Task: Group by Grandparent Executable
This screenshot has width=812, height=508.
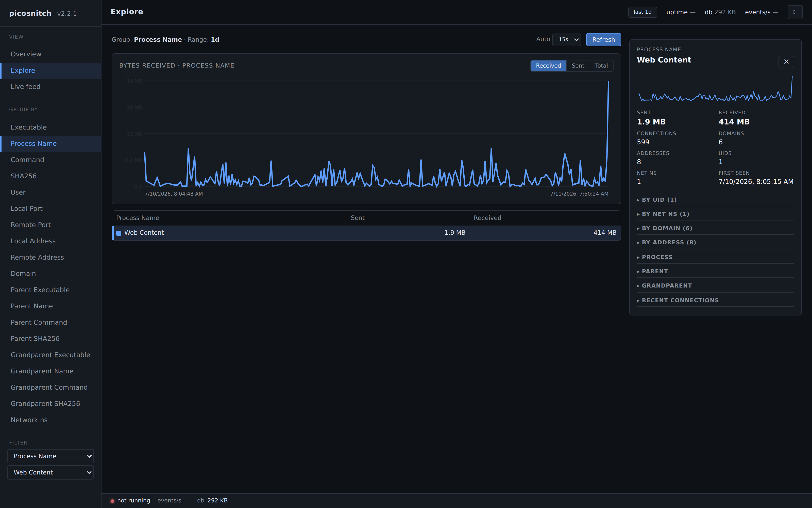Action: click(51, 355)
